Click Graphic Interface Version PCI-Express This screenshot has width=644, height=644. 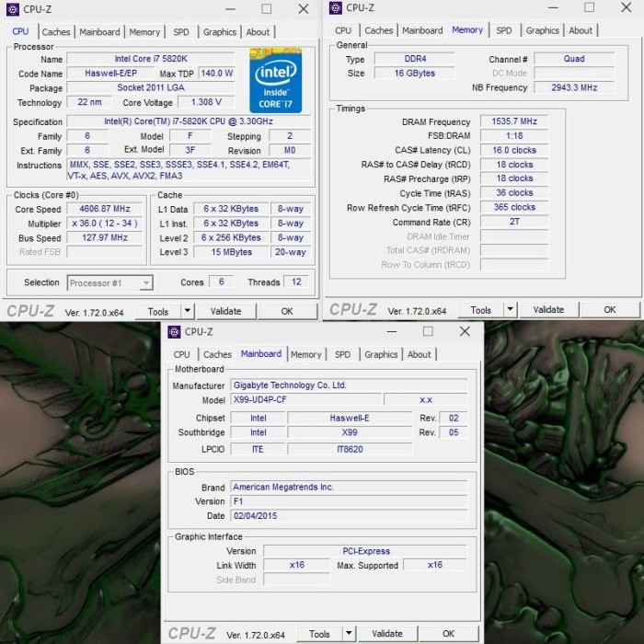click(x=365, y=551)
